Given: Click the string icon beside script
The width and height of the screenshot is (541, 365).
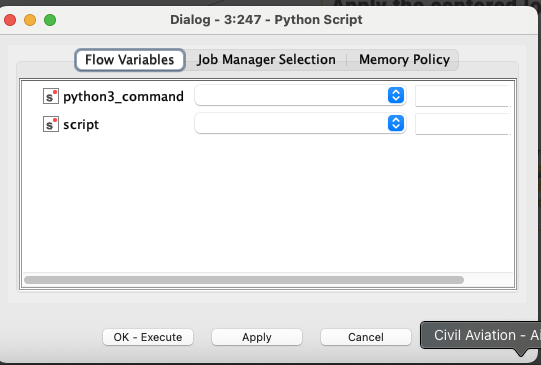Looking at the screenshot, I should tap(51, 124).
